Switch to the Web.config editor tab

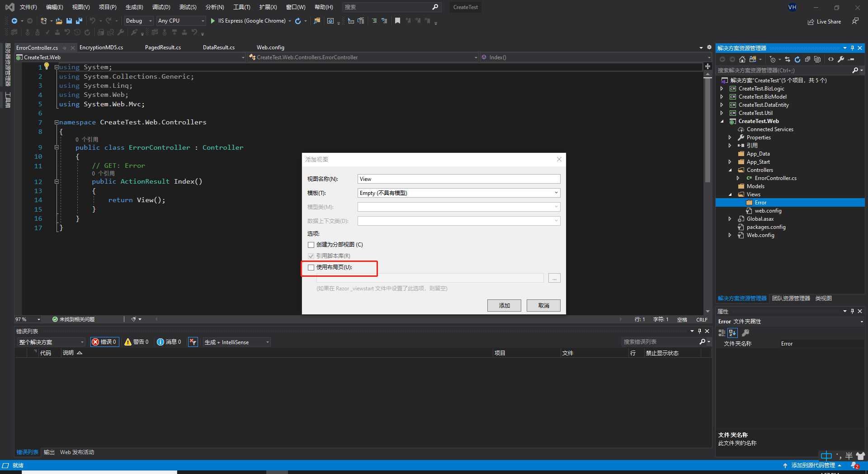[x=270, y=47]
